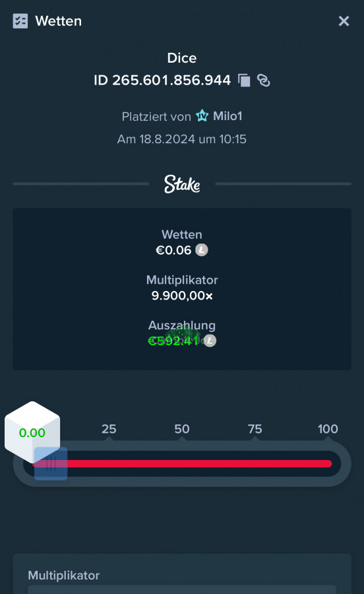Close the Wetten bet details panel

pos(344,21)
